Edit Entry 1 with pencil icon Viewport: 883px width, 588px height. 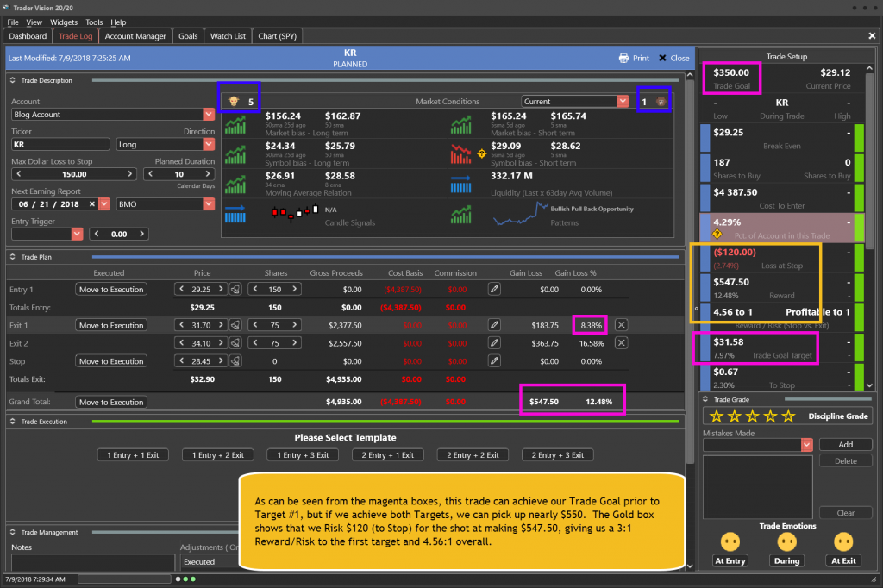[494, 289]
